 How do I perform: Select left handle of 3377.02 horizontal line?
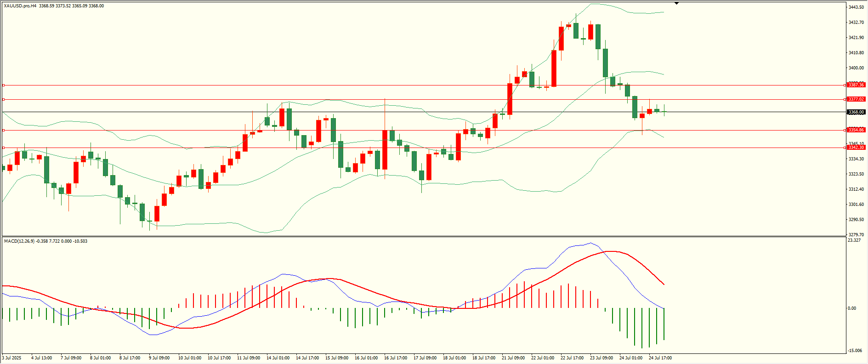[4, 99]
